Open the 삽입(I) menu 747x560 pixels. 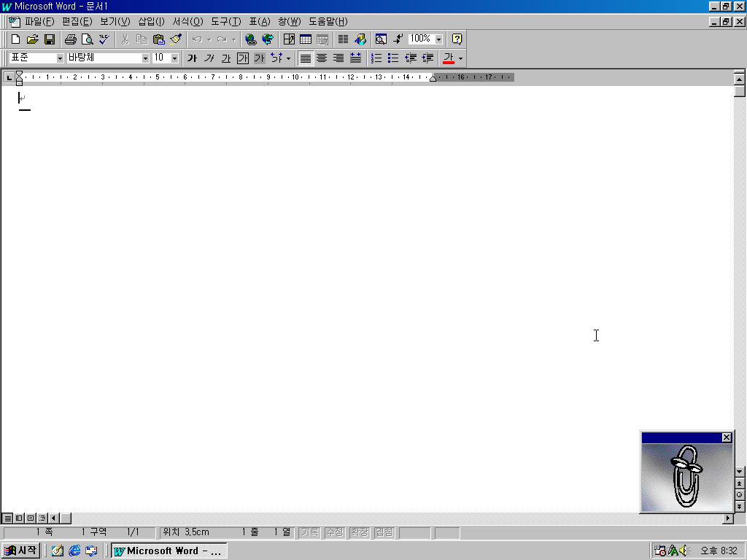click(151, 21)
